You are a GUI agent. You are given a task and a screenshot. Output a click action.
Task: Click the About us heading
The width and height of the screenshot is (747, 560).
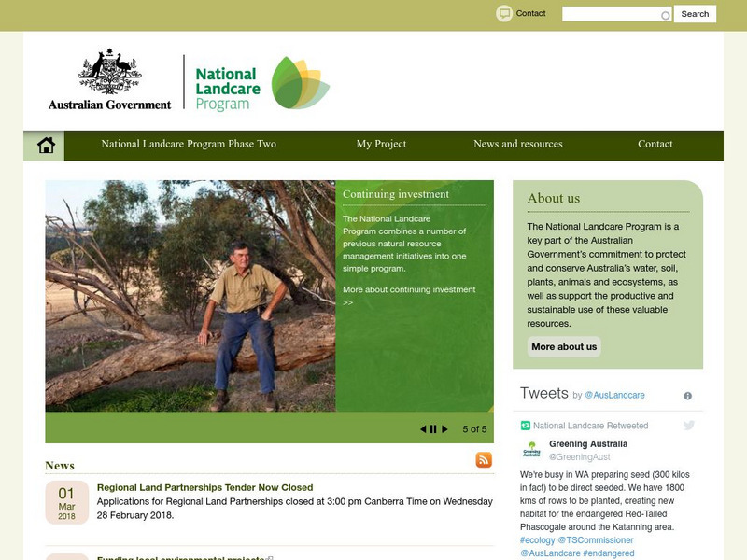point(554,198)
